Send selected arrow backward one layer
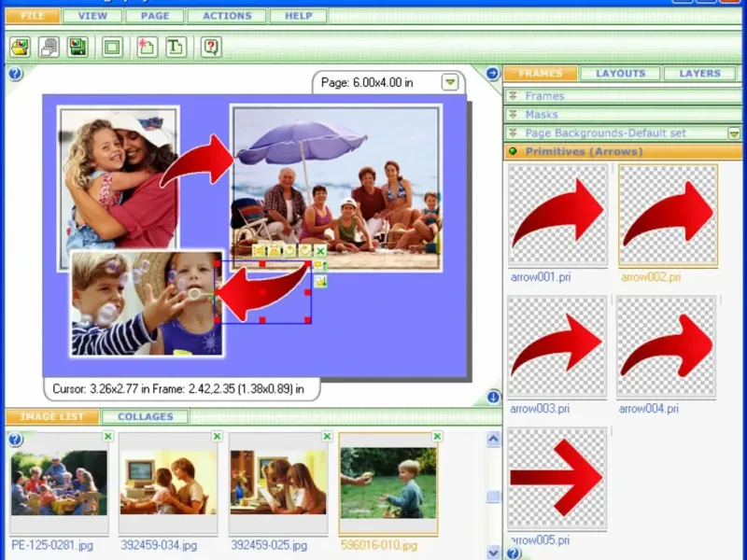 320,282
